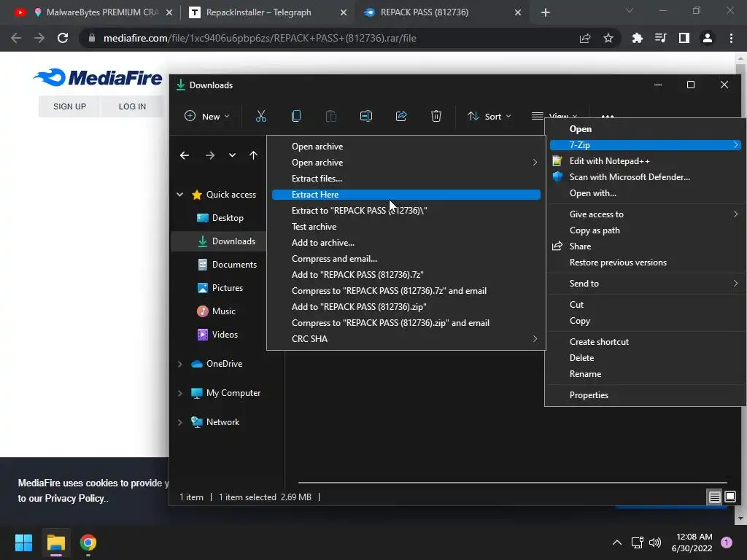This screenshot has height=560, width=747.
Task: Go up one folder level in Explorer
Action: tap(253, 155)
